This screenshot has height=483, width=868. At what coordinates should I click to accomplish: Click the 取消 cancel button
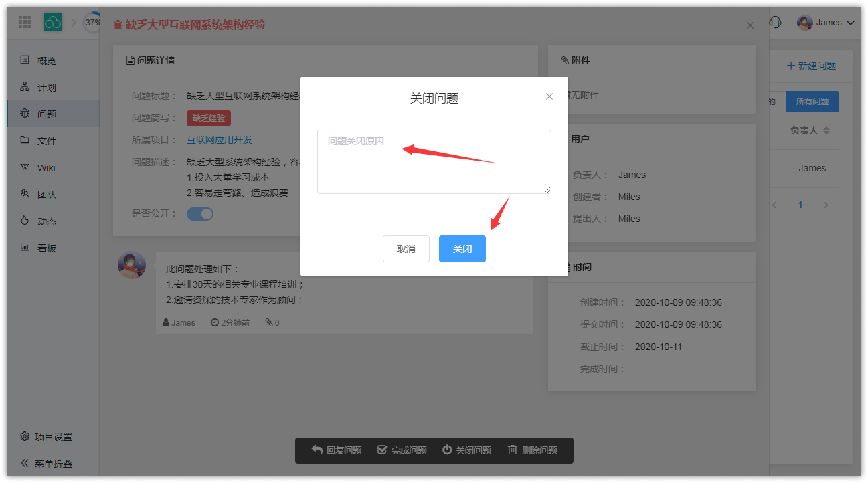coord(406,249)
